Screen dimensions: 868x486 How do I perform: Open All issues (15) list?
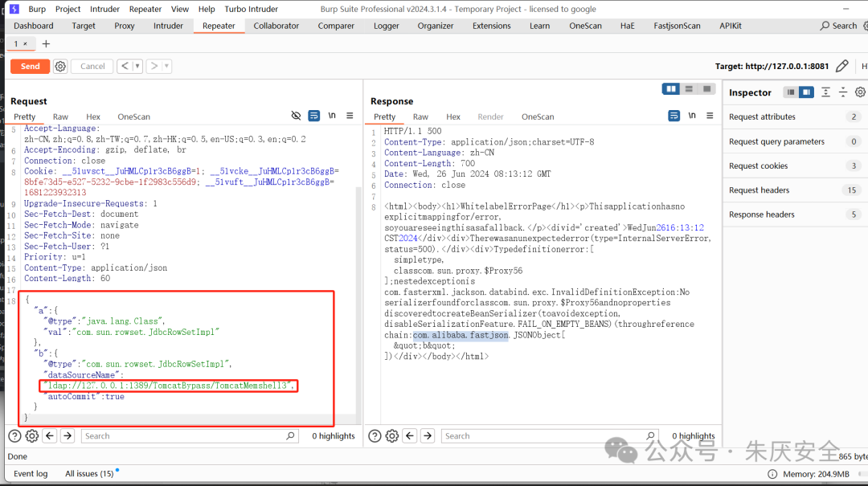pyautogui.click(x=89, y=474)
